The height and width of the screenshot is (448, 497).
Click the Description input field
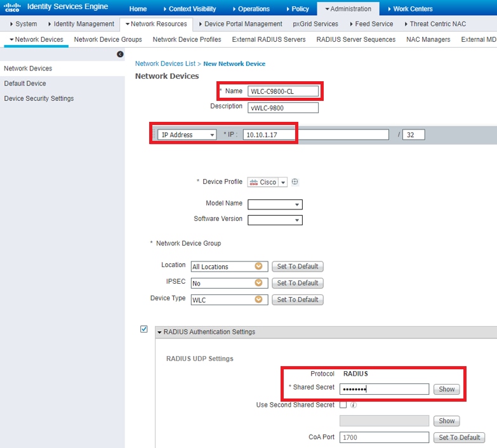pyautogui.click(x=283, y=108)
